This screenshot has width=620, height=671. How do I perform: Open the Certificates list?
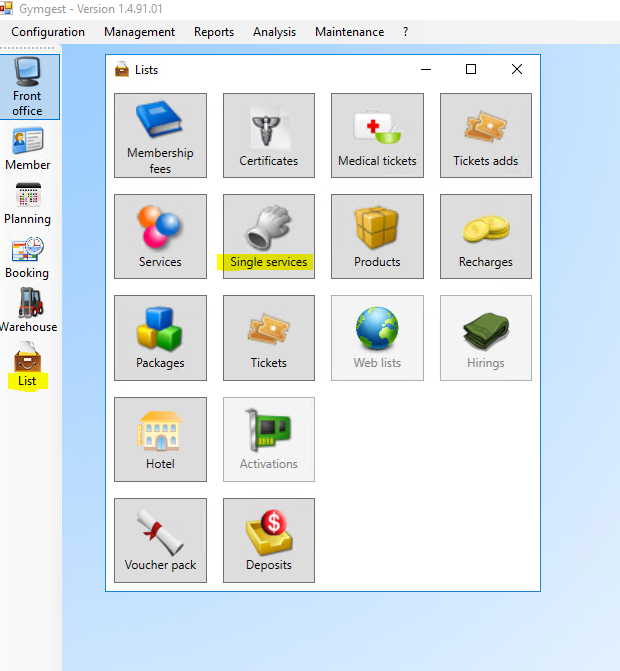(269, 136)
